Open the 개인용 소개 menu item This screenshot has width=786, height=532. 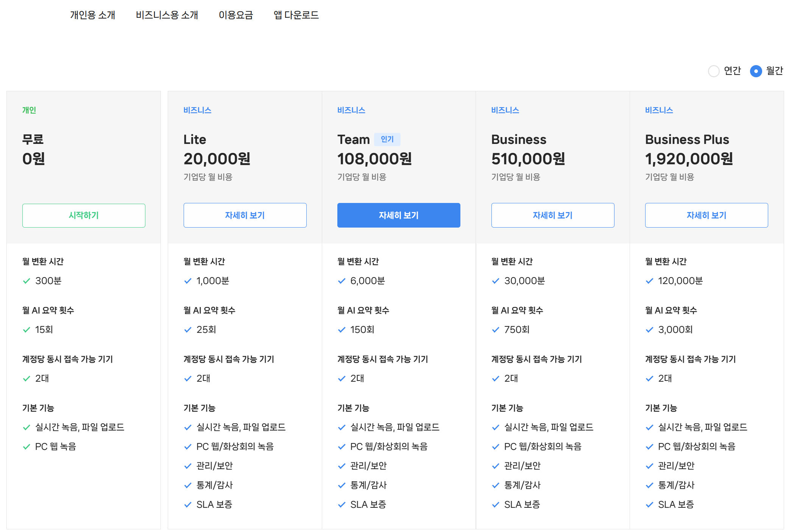pos(92,15)
